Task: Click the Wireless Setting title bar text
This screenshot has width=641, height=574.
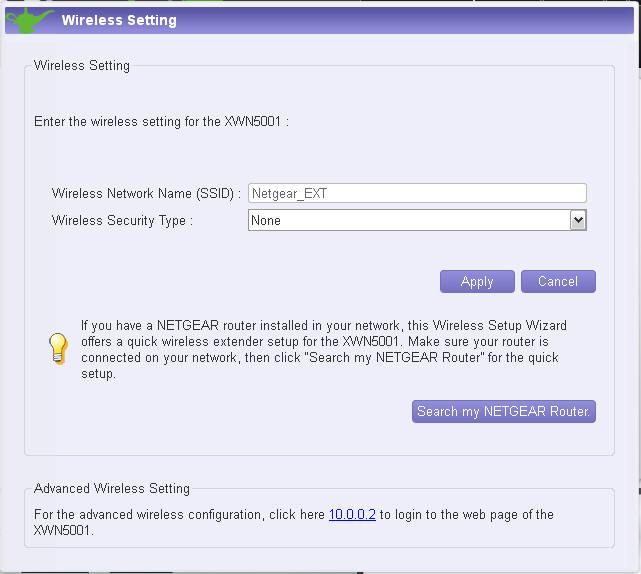Action: 119,20
